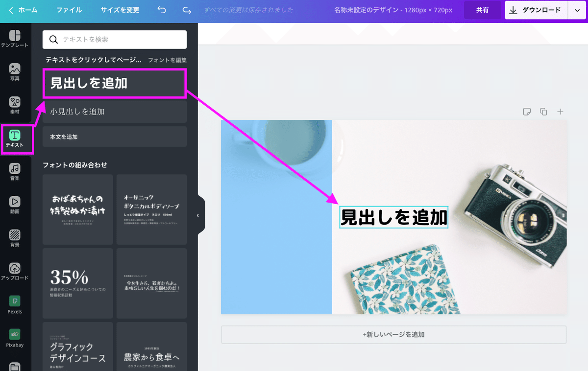Click 小見出しを追加 (Add subheading)
The height and width of the screenshot is (371, 588).
coord(115,112)
